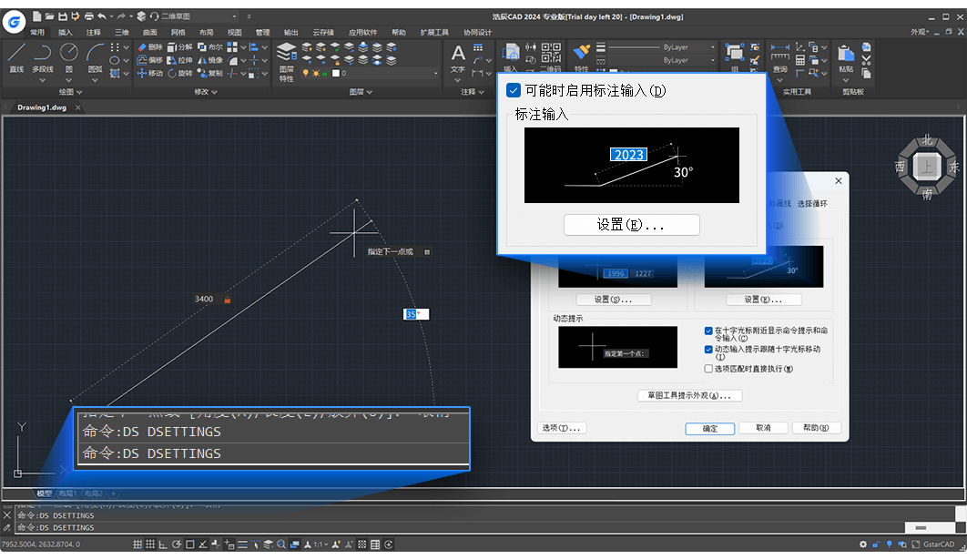
Task: Open the calculator icon in 实用工具 panel
Action: (x=799, y=60)
